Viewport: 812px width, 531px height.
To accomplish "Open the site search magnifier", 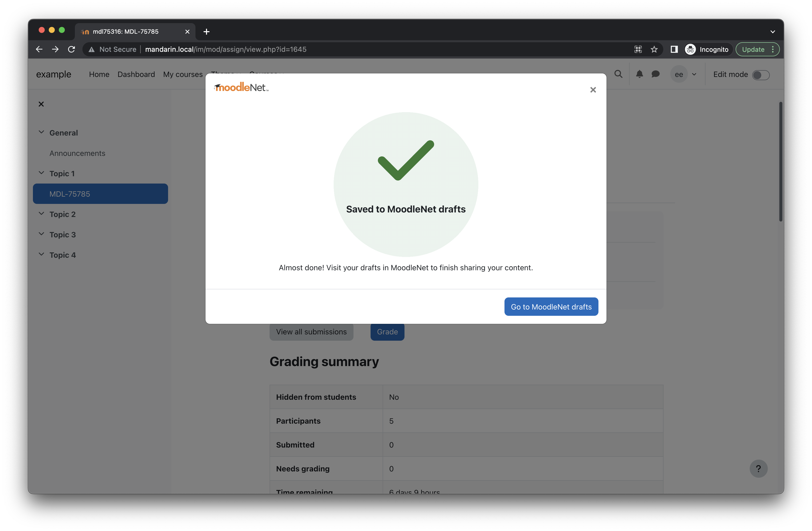I will tap(618, 74).
